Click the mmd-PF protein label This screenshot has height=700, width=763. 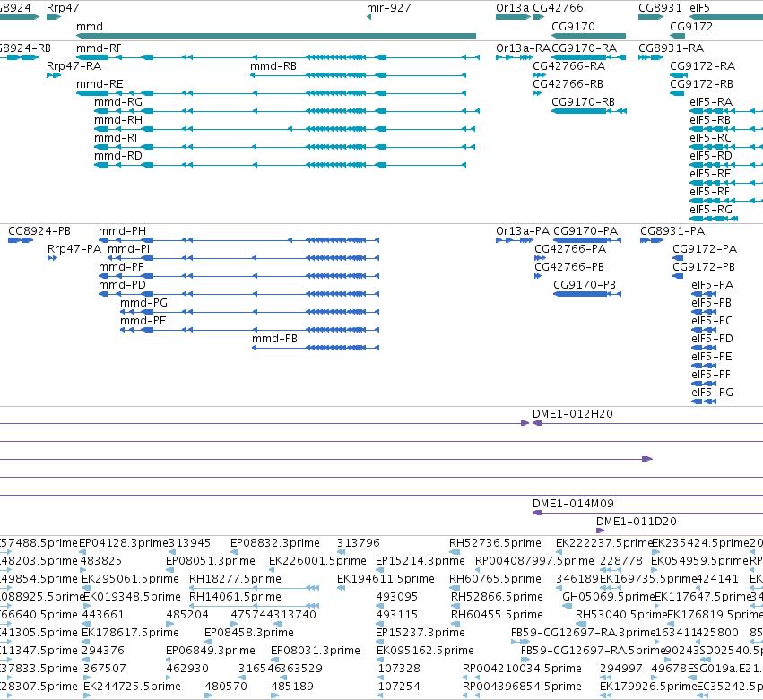click(121, 267)
